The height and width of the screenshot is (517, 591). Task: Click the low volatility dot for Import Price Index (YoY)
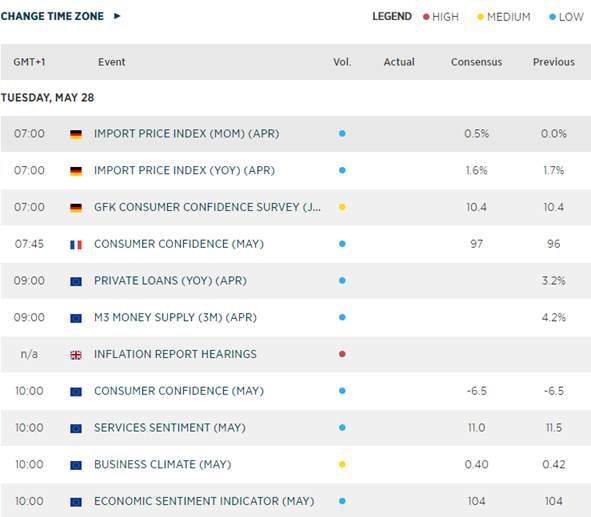click(342, 170)
